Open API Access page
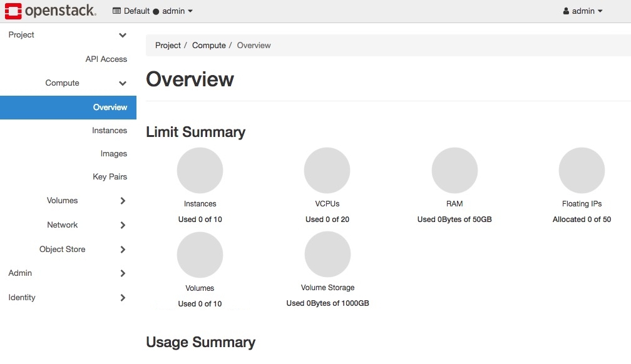The width and height of the screenshot is (631, 364). 106,59
